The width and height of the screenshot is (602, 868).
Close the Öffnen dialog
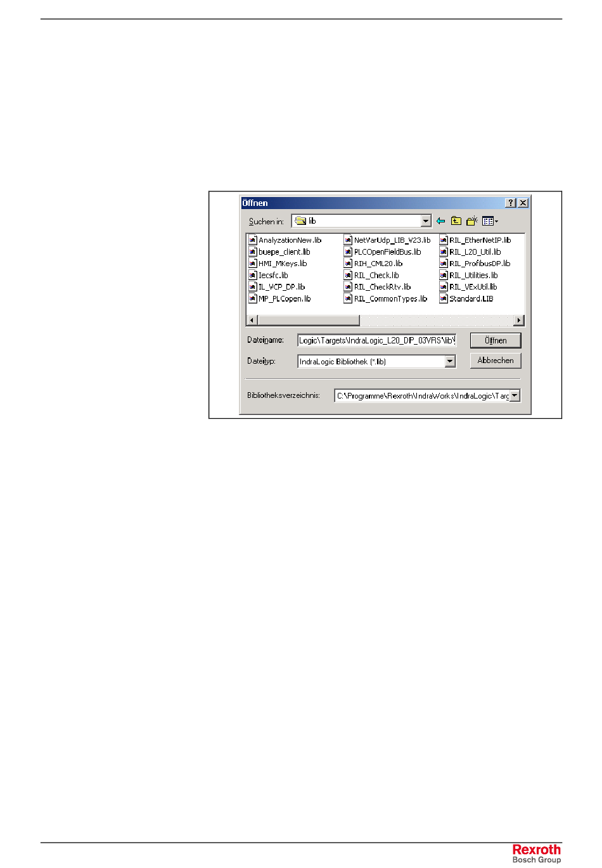point(523,203)
